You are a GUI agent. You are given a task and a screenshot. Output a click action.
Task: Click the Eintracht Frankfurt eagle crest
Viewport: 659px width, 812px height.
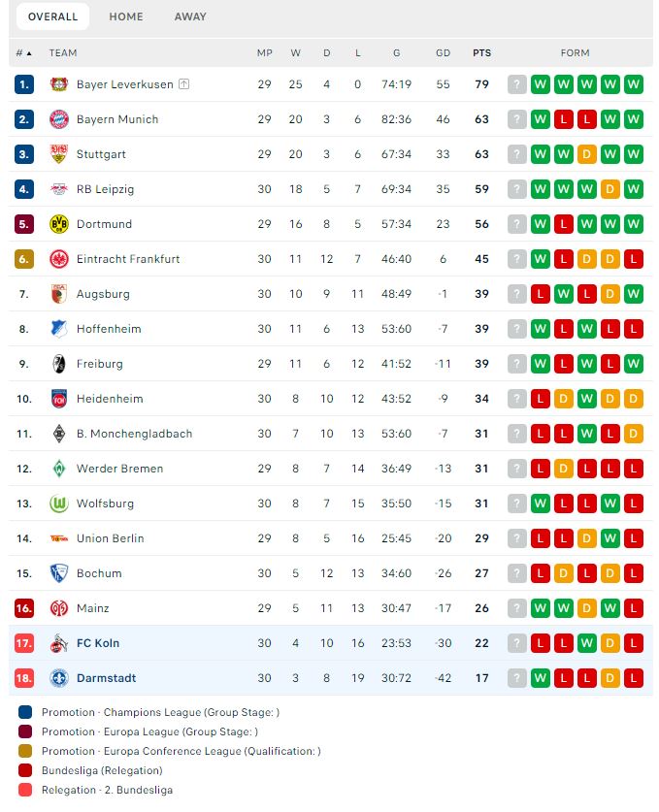point(58,259)
